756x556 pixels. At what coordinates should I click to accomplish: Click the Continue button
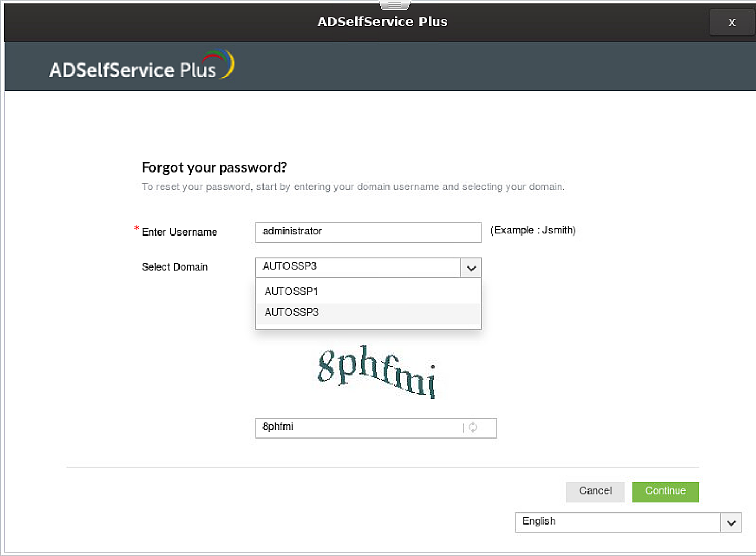click(665, 491)
